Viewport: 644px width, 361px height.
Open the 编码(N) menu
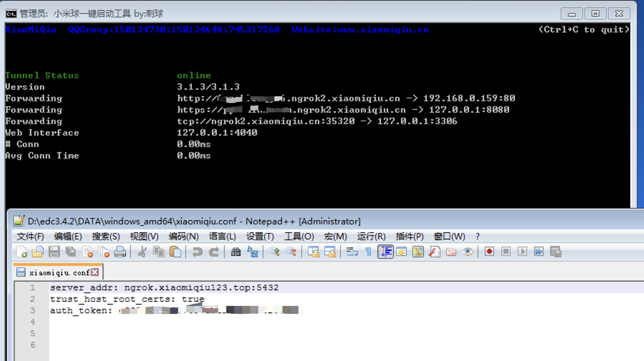184,237
